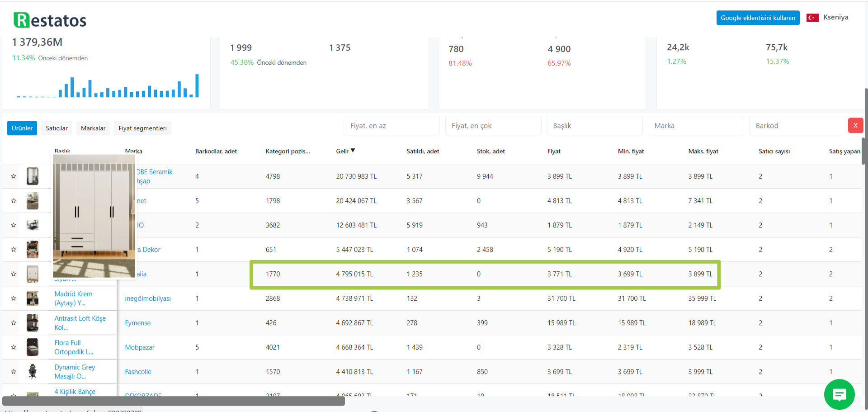Screen dimensions: 868x412
Task: Click the horizontal table scrollbar
Action: 174,401
